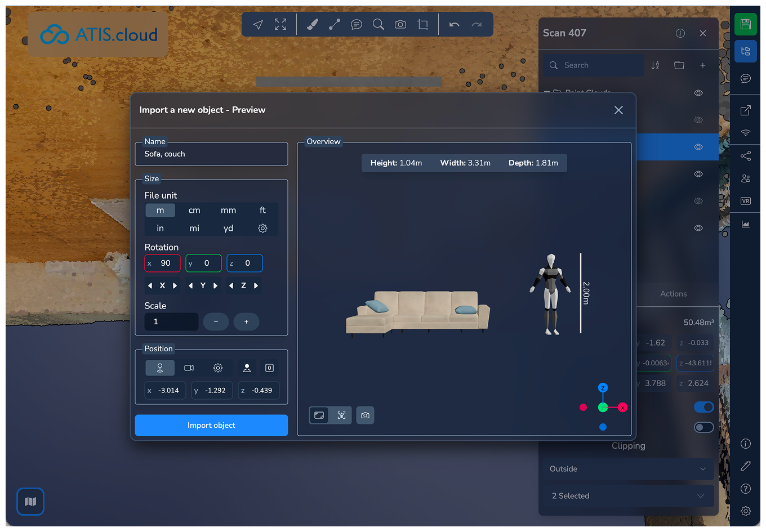This screenshot has width=766, height=532.
Task: Switch to the Actions tab
Action: click(673, 294)
